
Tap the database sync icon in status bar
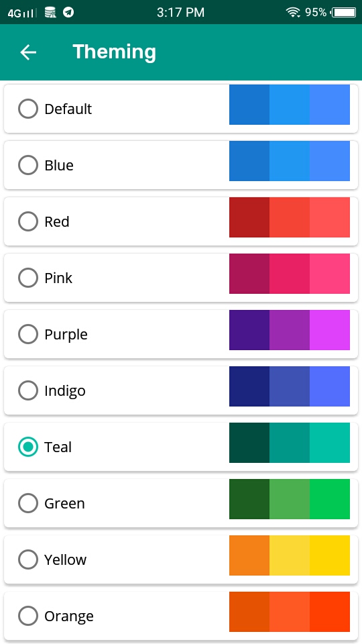pyautogui.click(x=50, y=12)
